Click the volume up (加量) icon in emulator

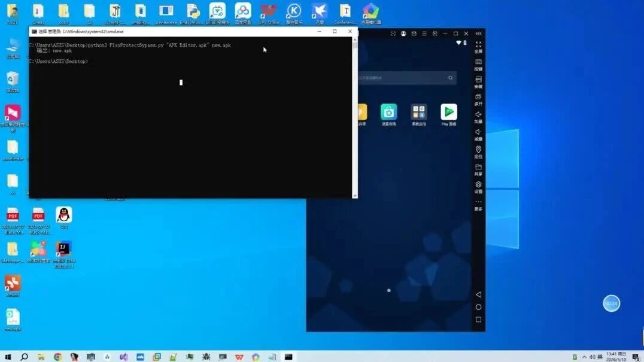pyautogui.click(x=478, y=117)
